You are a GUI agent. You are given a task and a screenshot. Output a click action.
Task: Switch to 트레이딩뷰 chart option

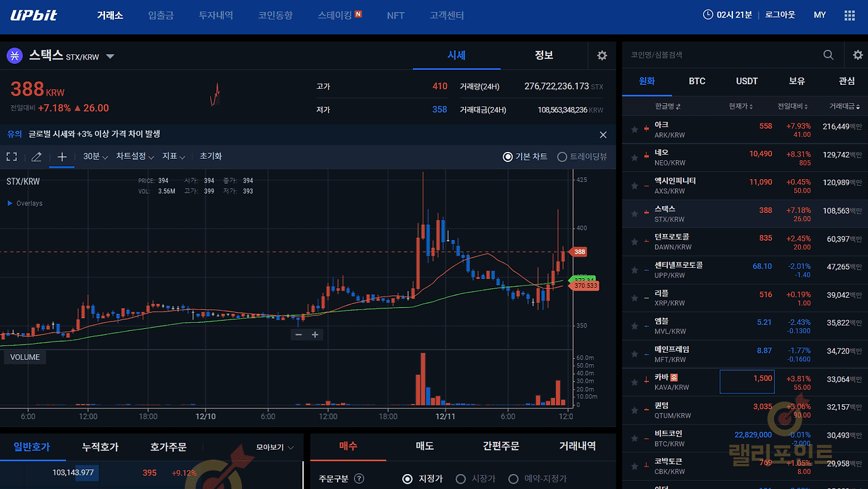pos(561,157)
